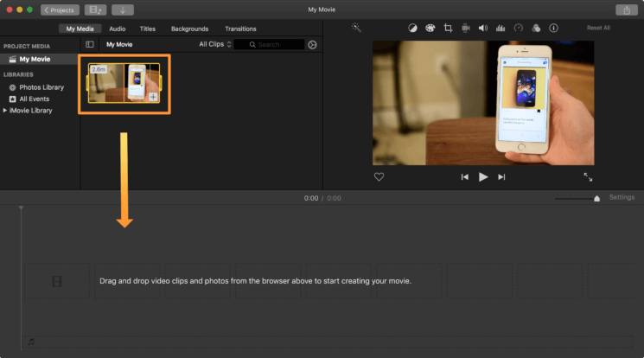644x358 pixels.
Task: Open noise reduction and equalizer
Action: [x=501, y=28]
